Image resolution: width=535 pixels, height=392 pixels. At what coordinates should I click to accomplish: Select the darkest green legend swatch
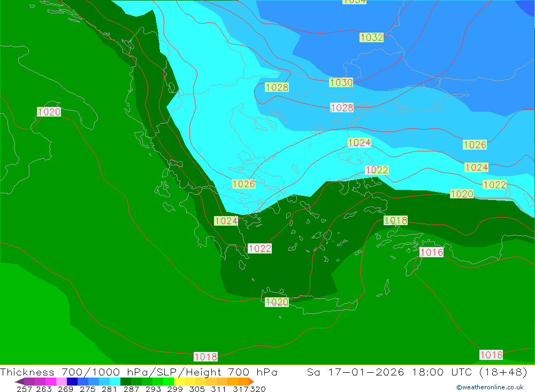(x=126, y=381)
